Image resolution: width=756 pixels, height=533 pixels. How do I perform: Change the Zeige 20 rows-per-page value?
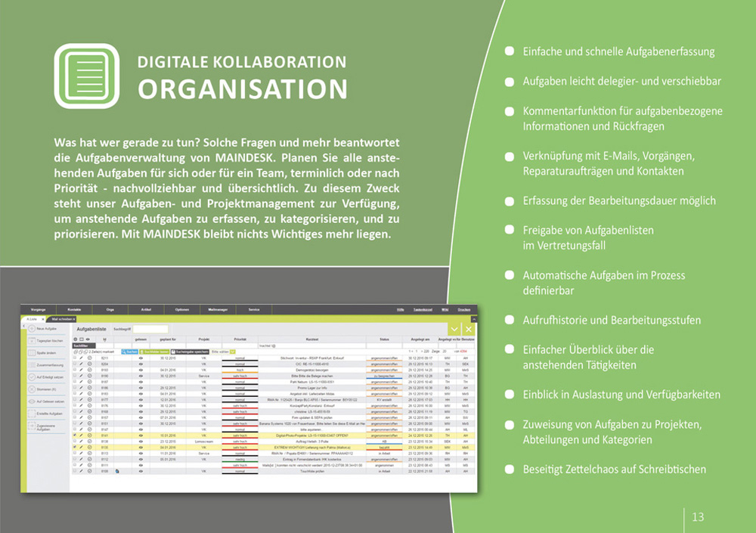pyautogui.click(x=445, y=352)
